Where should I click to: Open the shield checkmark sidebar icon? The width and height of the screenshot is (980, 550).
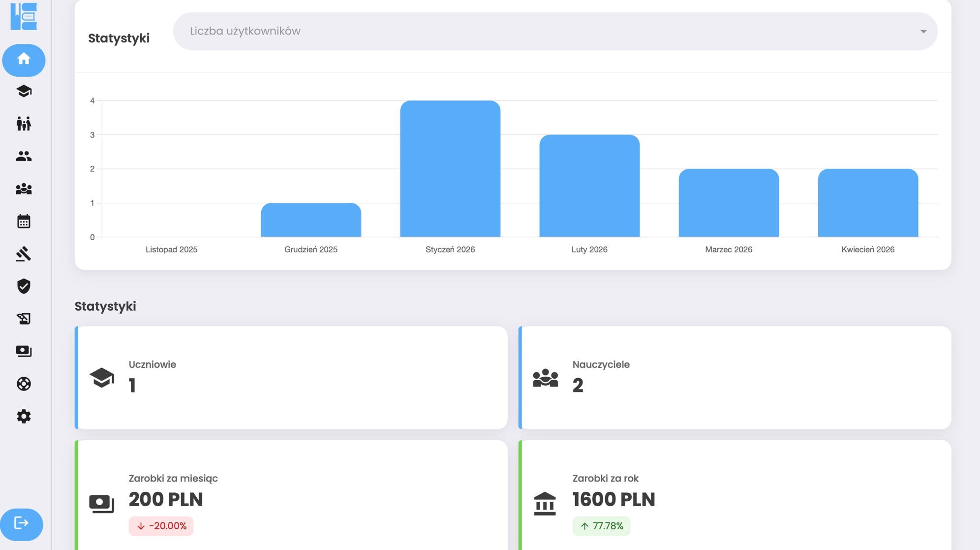24,286
